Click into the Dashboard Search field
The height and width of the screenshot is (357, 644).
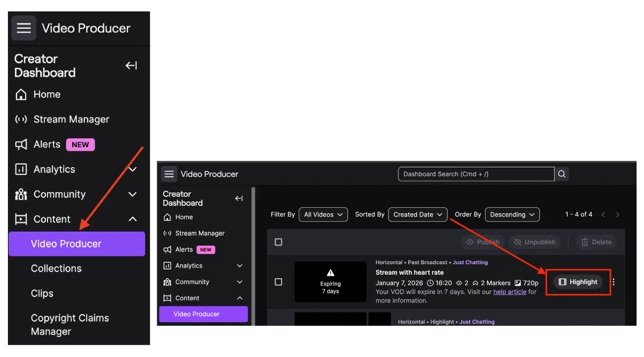[x=476, y=174]
